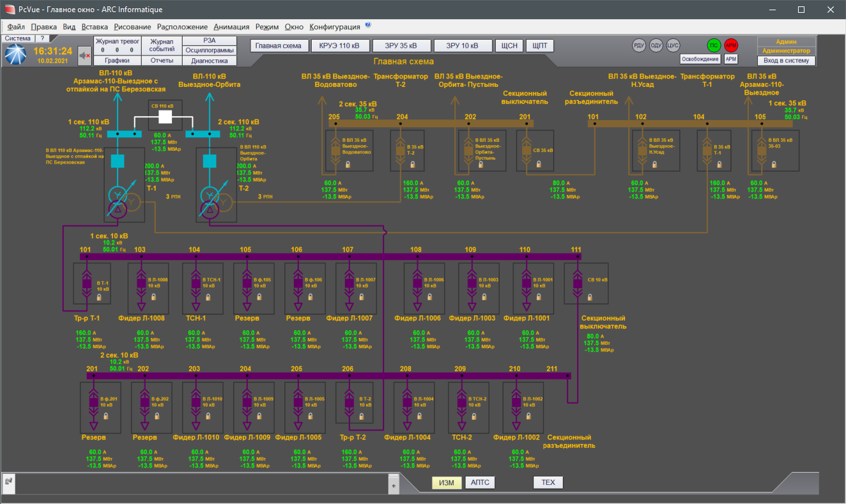Click the СВ 110 кВ breaker symbol

[165, 117]
